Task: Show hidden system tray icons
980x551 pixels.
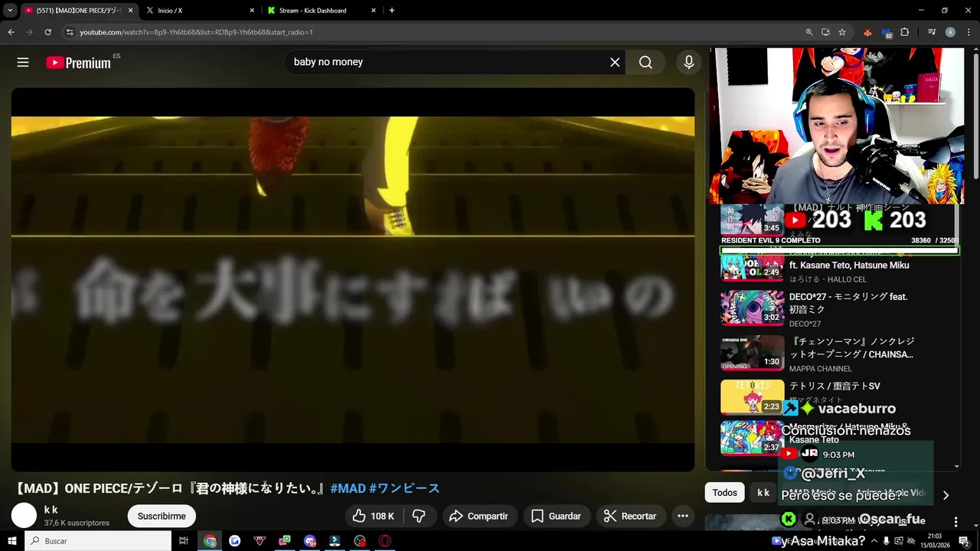Action: (874, 541)
